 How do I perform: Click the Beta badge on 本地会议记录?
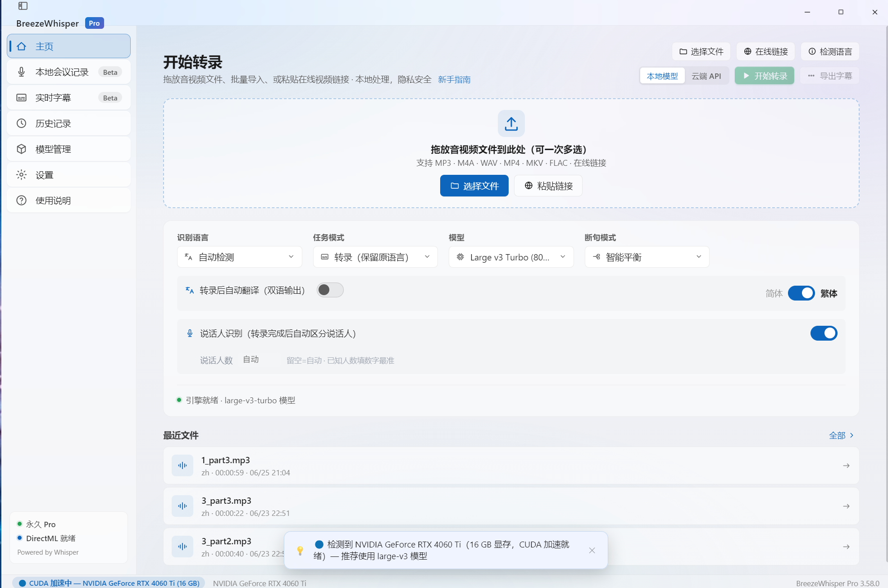(x=110, y=72)
